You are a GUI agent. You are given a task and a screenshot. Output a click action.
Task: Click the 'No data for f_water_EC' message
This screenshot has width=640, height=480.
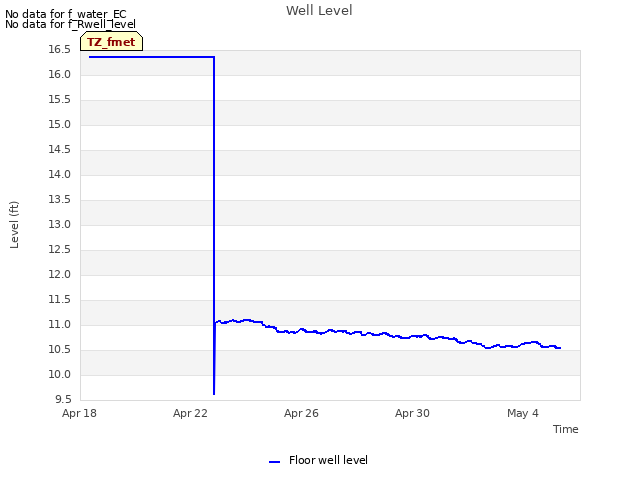pos(66,14)
